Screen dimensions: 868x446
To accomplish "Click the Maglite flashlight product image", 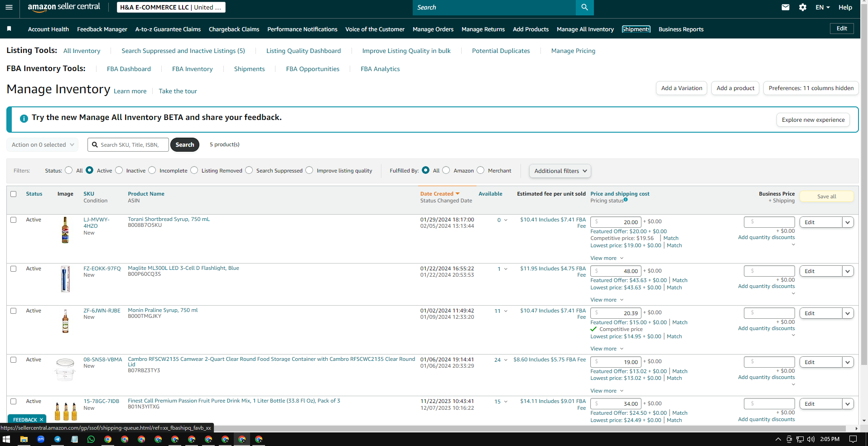I will pyautogui.click(x=65, y=279).
